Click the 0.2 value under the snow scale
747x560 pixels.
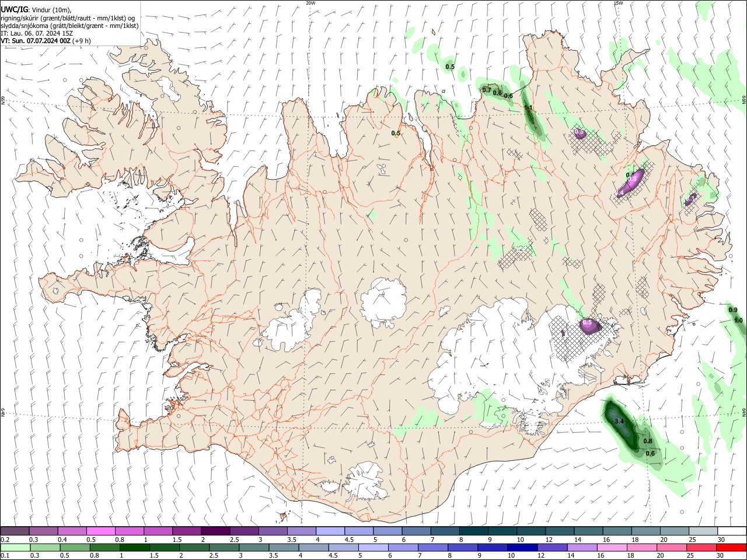click(x=5, y=540)
